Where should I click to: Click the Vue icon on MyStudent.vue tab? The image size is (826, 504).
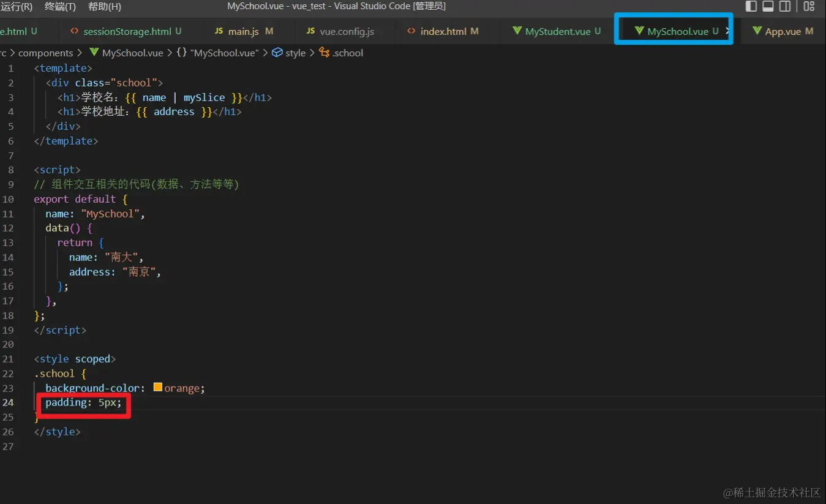coord(517,31)
